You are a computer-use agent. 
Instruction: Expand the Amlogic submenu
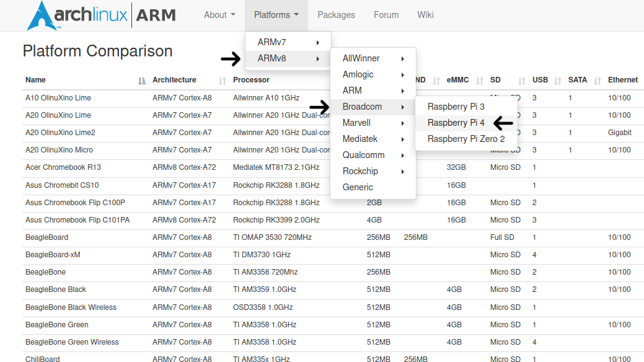[373, 74]
